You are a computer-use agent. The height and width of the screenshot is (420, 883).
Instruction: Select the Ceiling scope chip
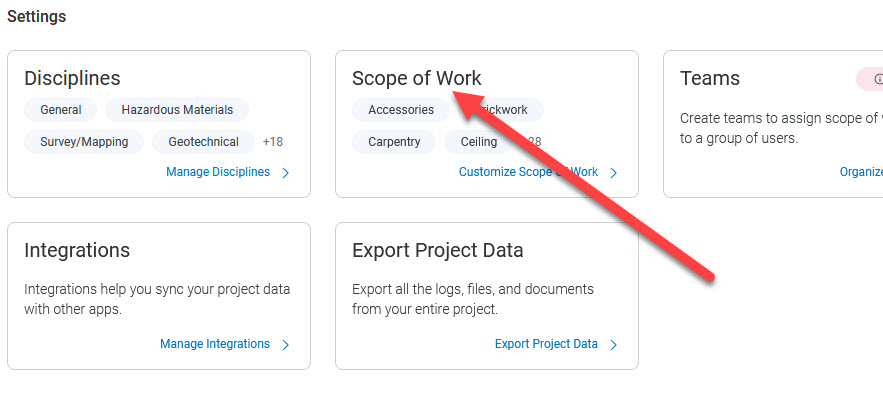coord(479,142)
